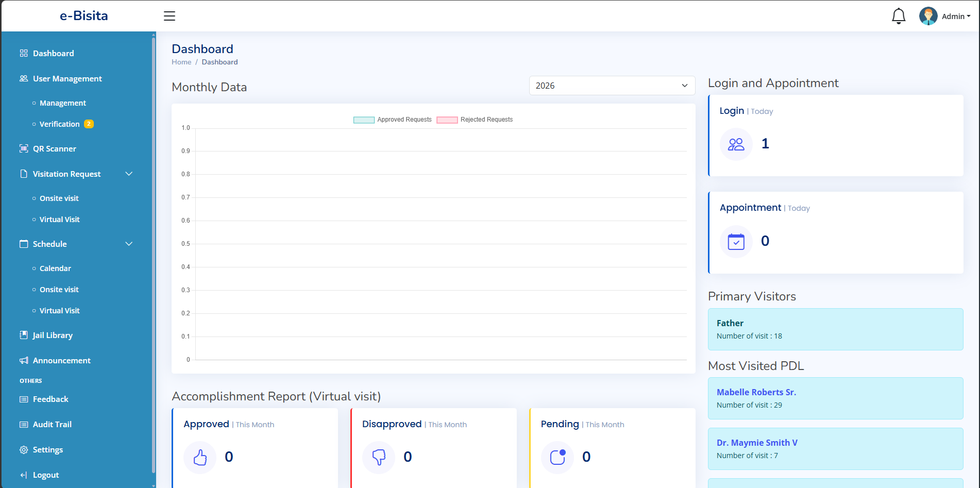Go to Audit Trail page
This screenshot has height=488, width=980.
click(52, 424)
